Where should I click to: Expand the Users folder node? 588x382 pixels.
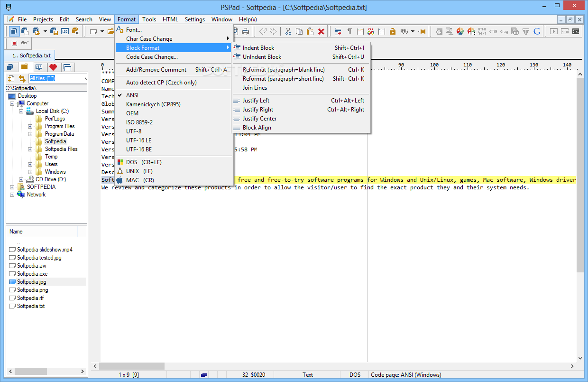pyautogui.click(x=30, y=164)
